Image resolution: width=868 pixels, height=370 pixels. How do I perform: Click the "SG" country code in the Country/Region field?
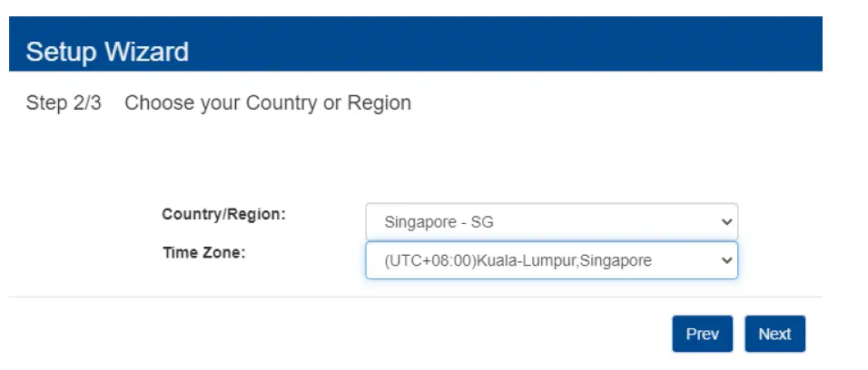click(482, 222)
